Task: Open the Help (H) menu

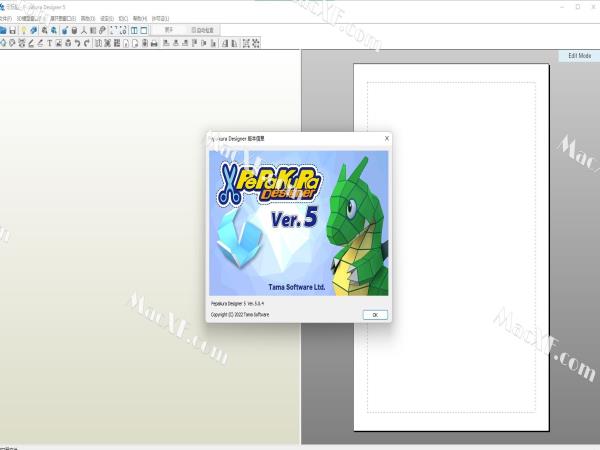Action: tap(140, 18)
